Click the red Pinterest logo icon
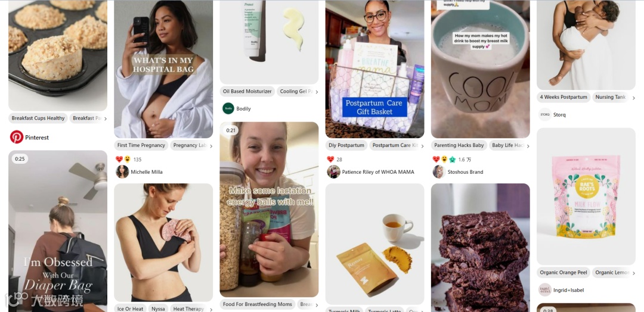The image size is (644, 312). pyautogui.click(x=17, y=137)
